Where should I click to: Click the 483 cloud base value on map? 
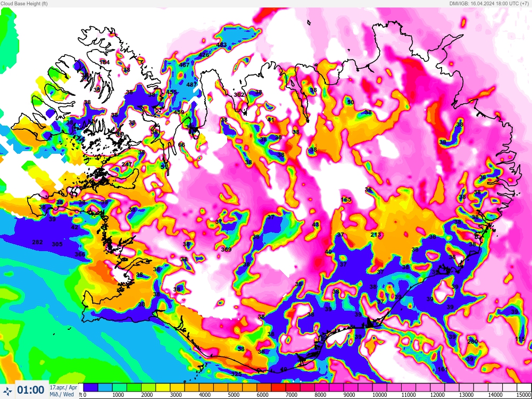(221, 45)
